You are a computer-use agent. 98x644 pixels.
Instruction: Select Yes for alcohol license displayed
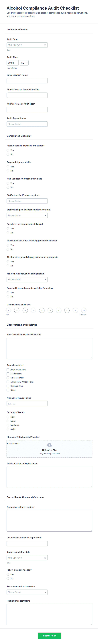(x=8, y=150)
